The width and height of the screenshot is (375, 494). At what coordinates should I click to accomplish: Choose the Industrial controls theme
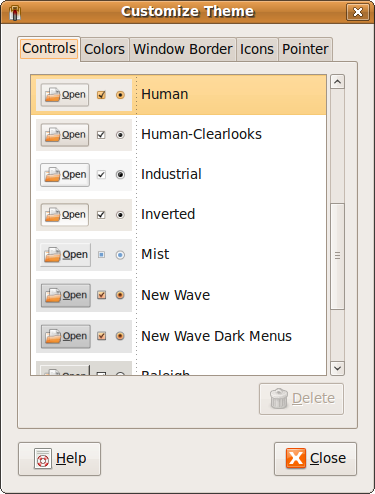click(x=171, y=174)
